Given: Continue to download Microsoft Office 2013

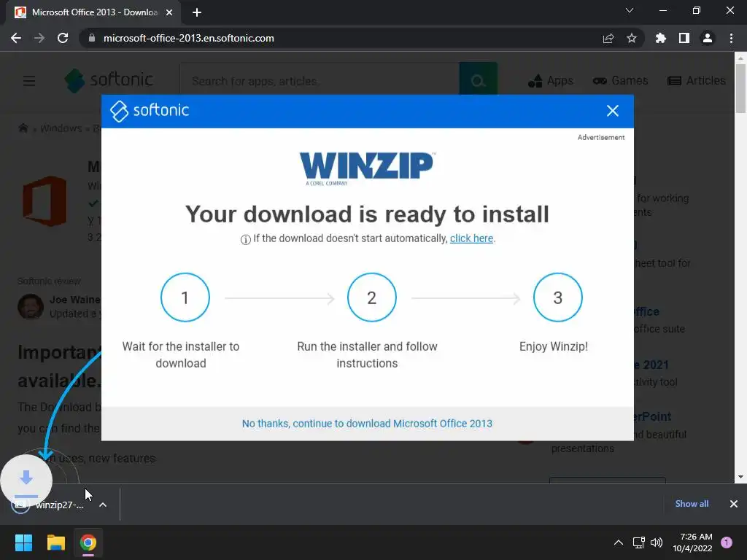Looking at the screenshot, I should [367, 424].
